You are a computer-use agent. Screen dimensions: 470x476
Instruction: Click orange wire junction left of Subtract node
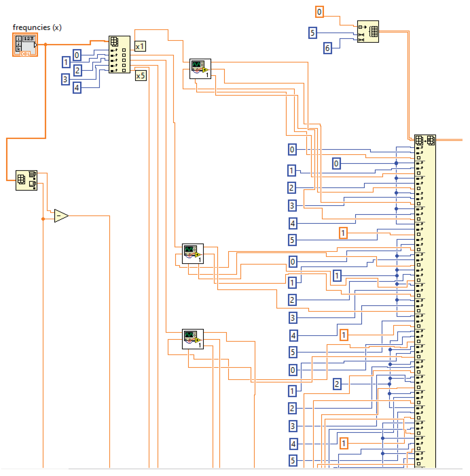(43, 219)
